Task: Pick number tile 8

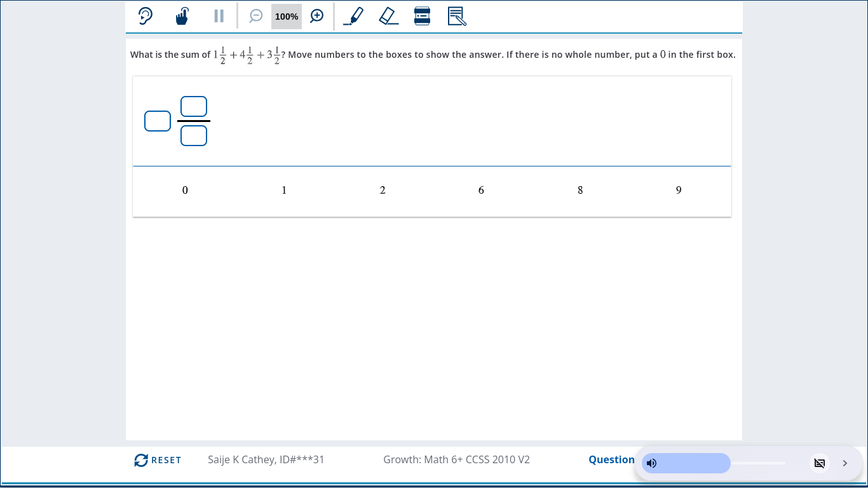Action: pyautogui.click(x=580, y=190)
